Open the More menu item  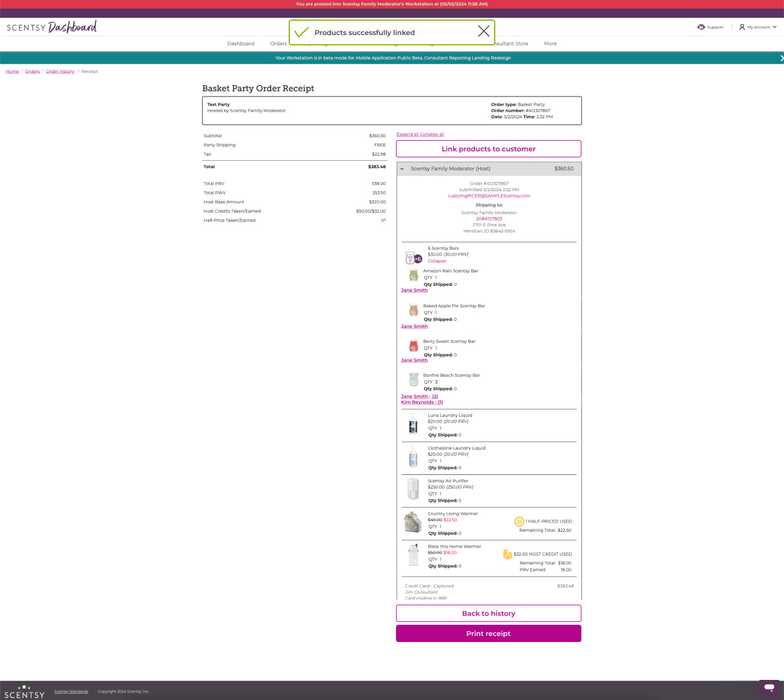coord(550,44)
